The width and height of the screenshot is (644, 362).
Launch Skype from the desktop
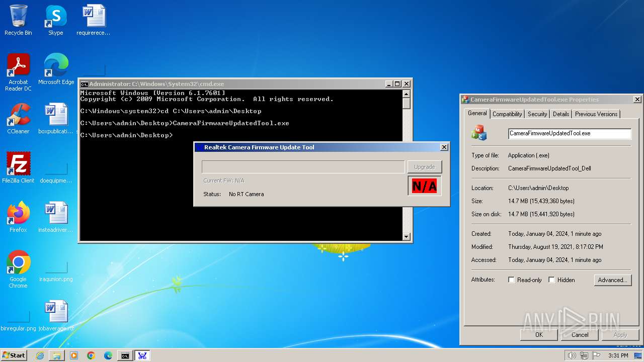(x=55, y=20)
